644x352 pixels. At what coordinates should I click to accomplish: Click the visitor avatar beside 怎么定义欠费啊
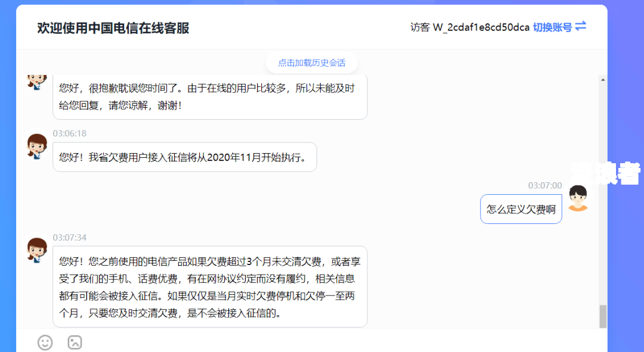pos(578,198)
